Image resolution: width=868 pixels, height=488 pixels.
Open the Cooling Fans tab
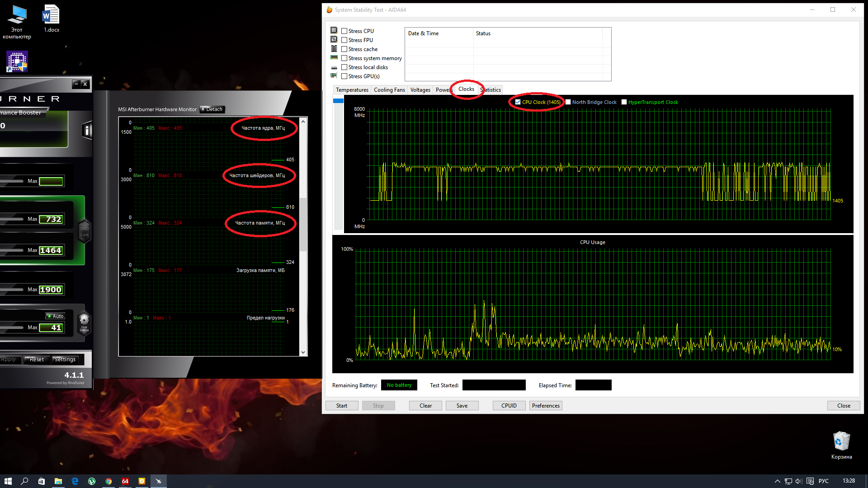pos(389,90)
